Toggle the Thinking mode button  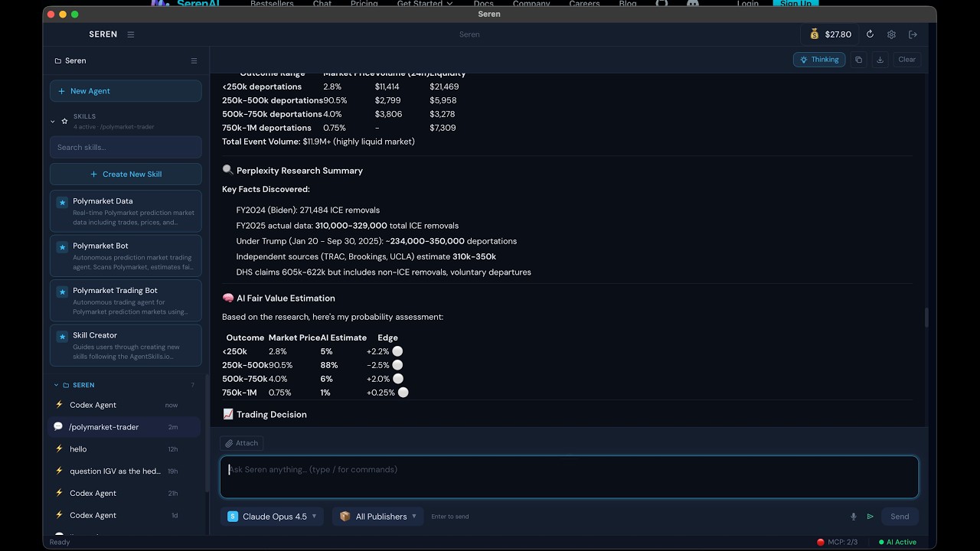[819, 60]
